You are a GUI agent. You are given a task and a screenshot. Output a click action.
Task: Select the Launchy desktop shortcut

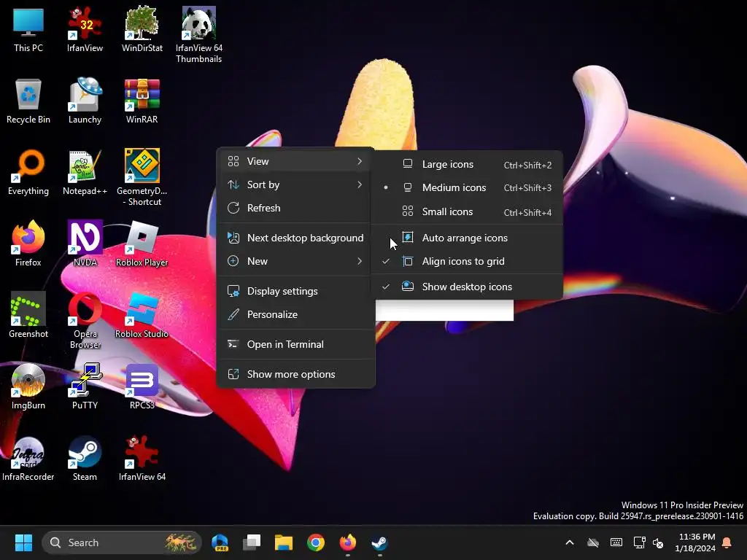coord(85,101)
